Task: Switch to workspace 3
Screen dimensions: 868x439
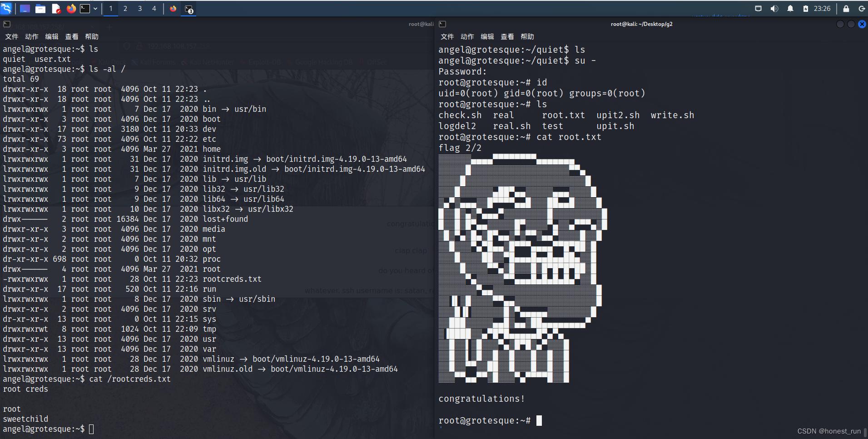Action: (140, 8)
